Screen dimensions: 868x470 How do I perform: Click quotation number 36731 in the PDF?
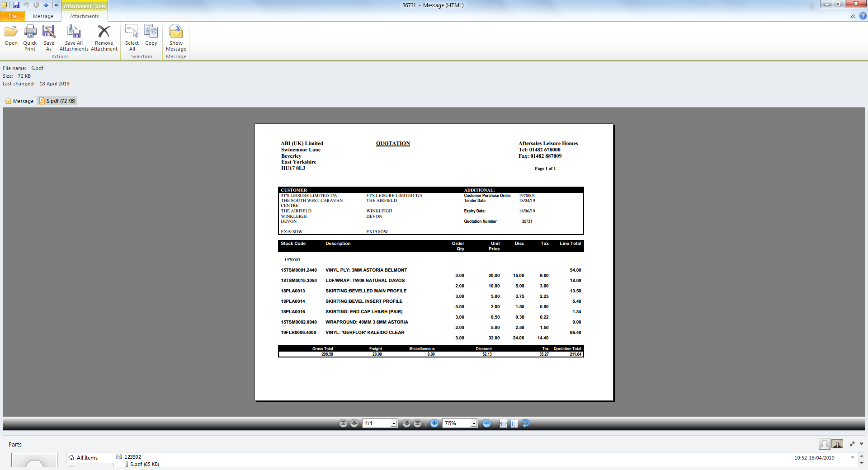coord(527,221)
